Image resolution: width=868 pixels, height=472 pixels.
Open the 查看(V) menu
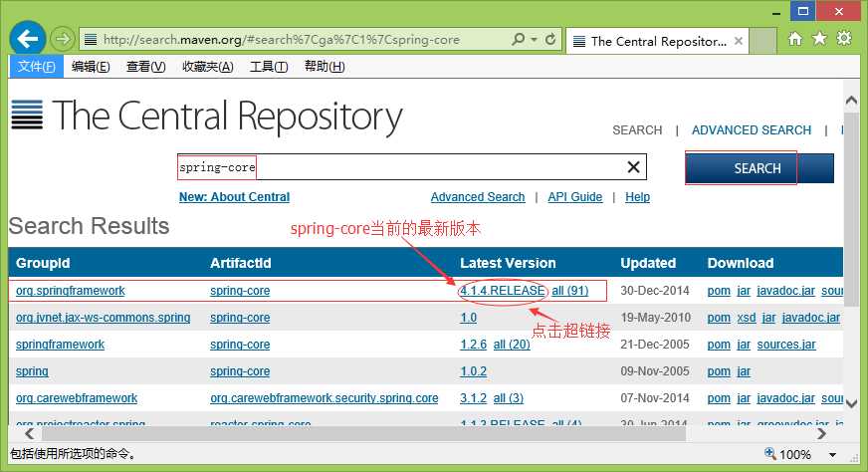[x=145, y=67]
